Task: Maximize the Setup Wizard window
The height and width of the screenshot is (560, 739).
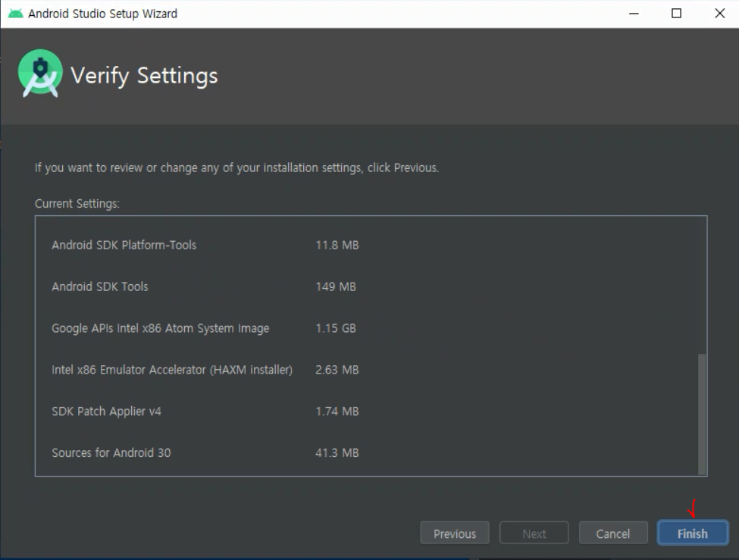Action: pos(676,13)
